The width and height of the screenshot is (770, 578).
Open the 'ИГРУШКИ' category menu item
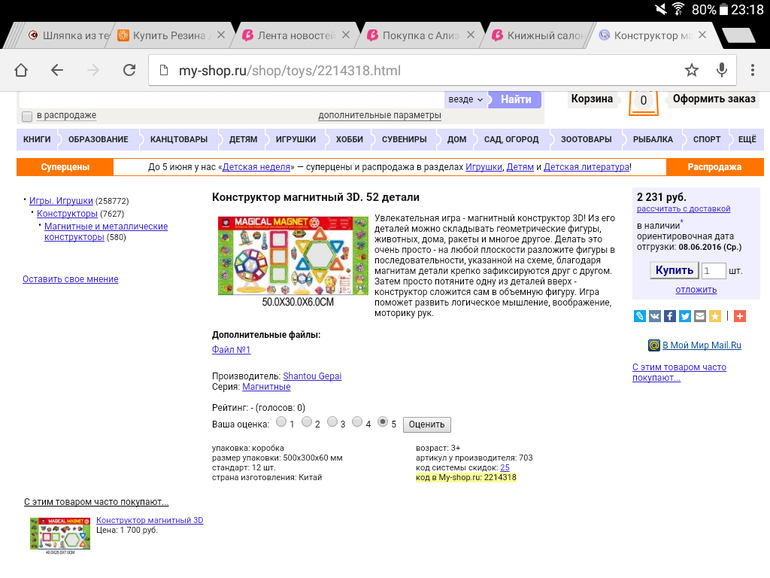(295, 139)
